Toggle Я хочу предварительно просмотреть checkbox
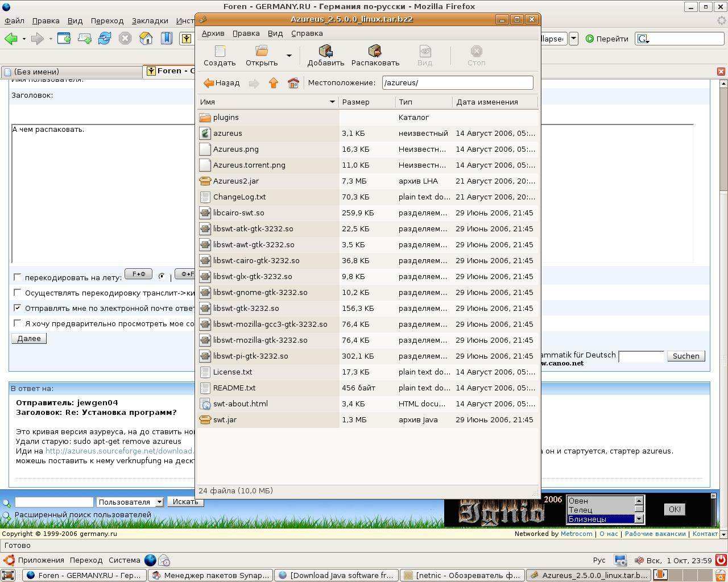 18,323
